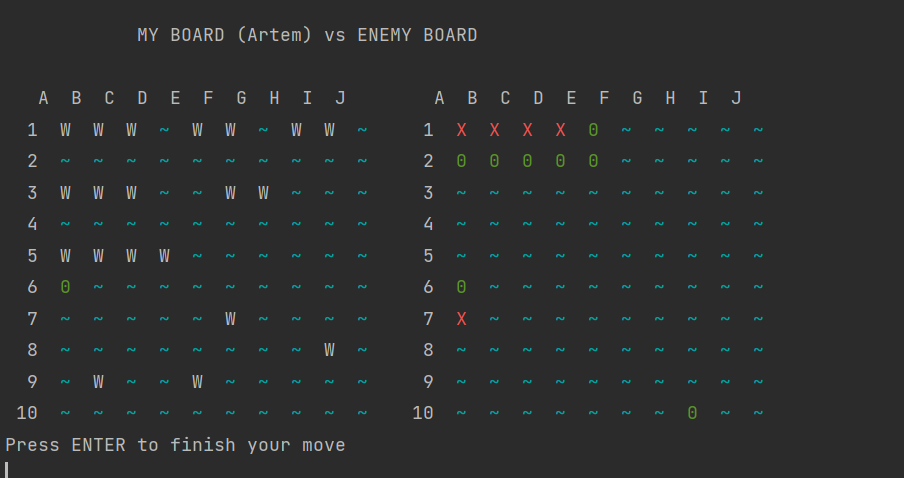Click row number 1 of my board
904x478 pixels.
coord(32,130)
